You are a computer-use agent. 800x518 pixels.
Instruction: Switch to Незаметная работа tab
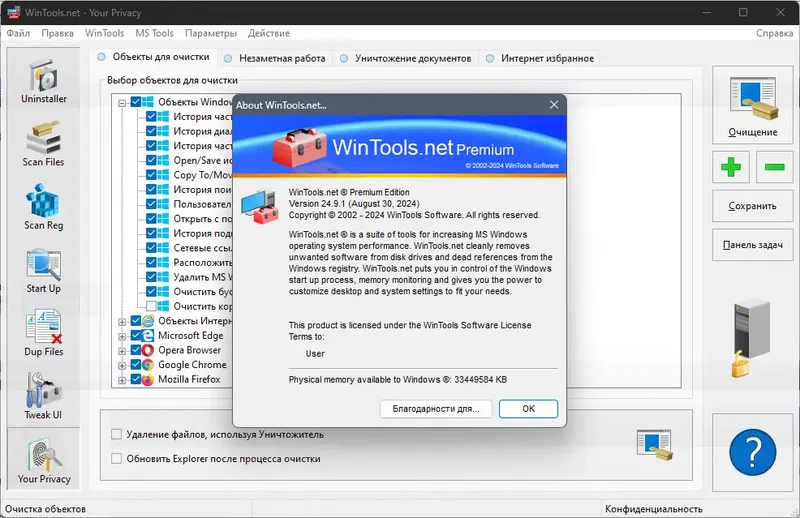coord(276,59)
